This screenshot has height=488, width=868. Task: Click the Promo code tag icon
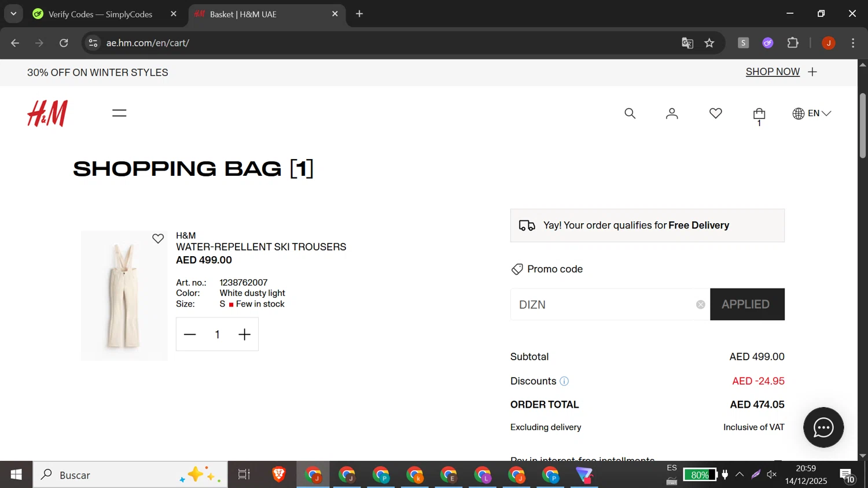tap(517, 269)
